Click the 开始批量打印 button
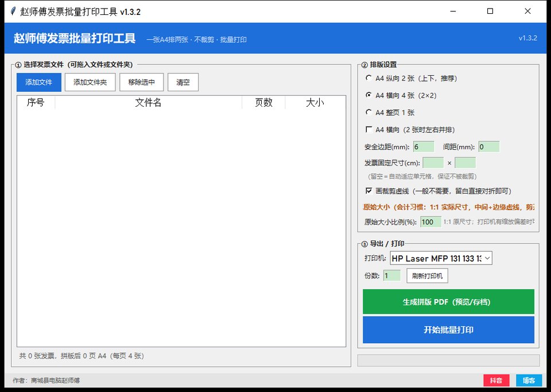 [448, 330]
